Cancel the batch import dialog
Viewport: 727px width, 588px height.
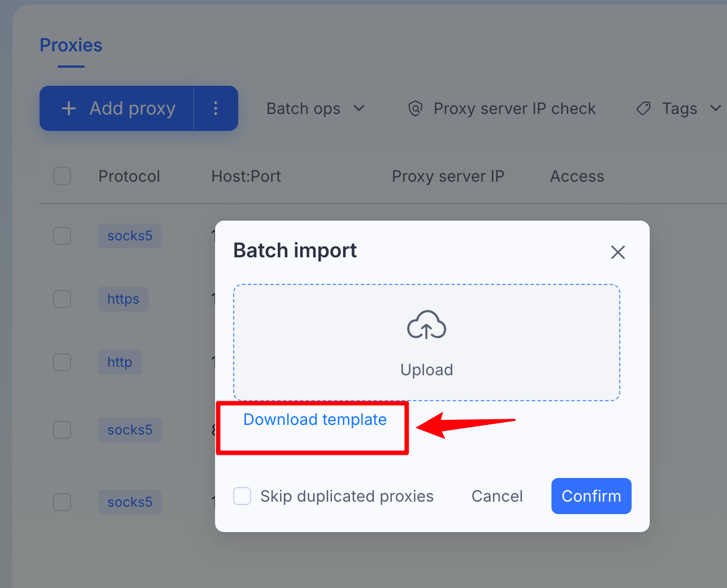pyautogui.click(x=497, y=496)
